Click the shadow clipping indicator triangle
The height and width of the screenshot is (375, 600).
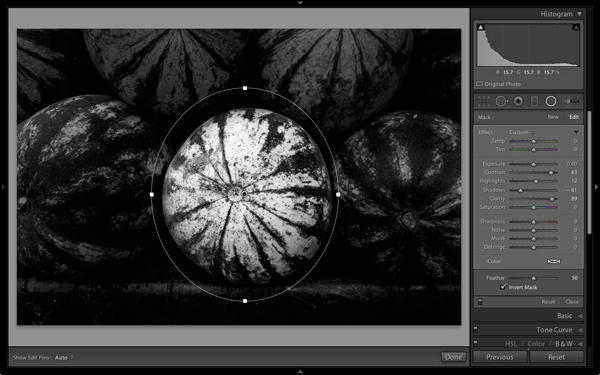(481, 27)
